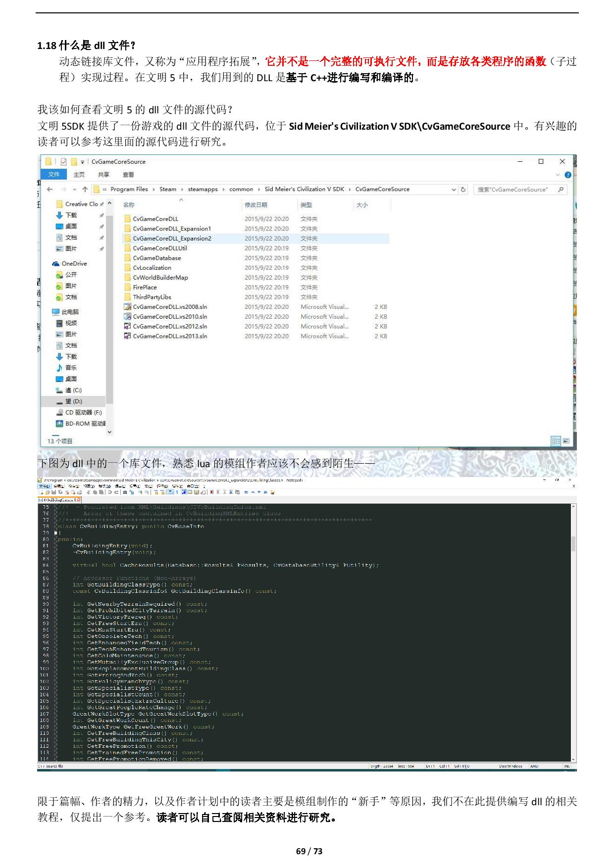Click the forward navigation arrow in Explorer
The image size is (614, 868).
coord(63,190)
